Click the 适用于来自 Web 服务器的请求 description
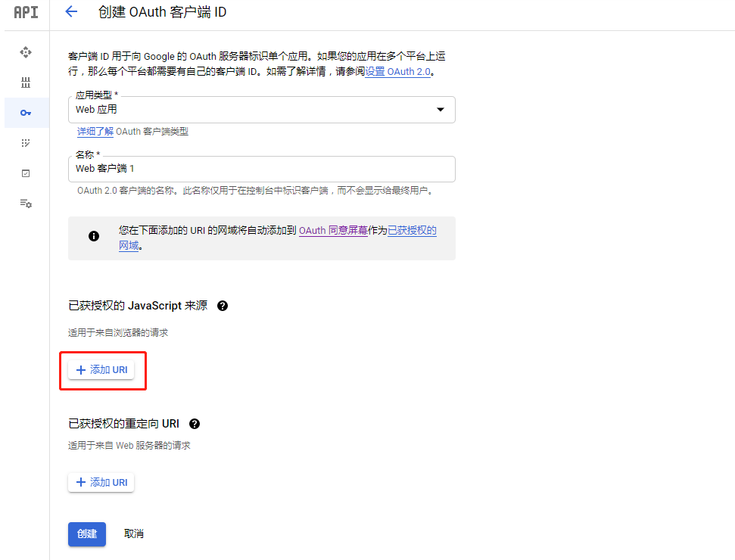This screenshot has width=735, height=560. (x=129, y=446)
